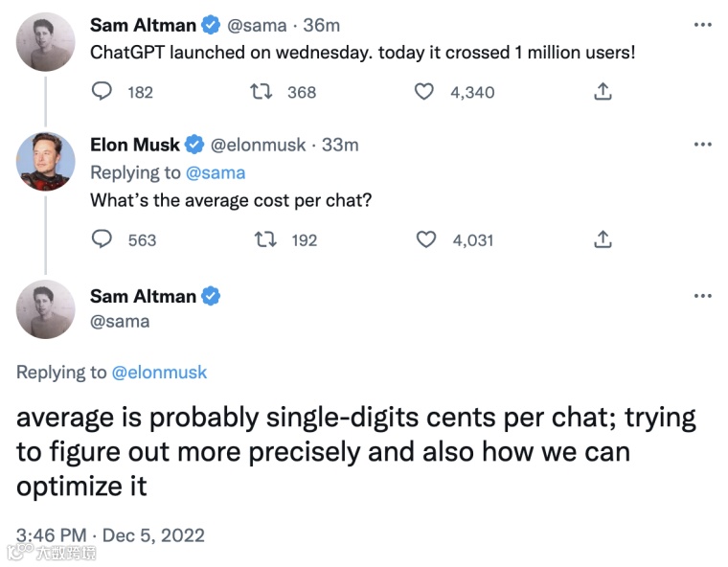Click Sam Altman's avatar on main tweet
728x567 pixels.
pyautogui.click(x=46, y=309)
